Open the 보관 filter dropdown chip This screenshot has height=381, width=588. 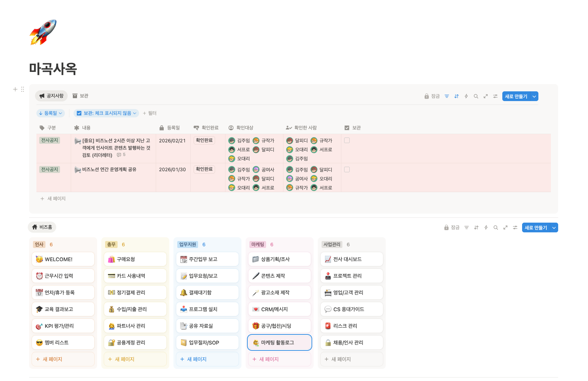106,113
